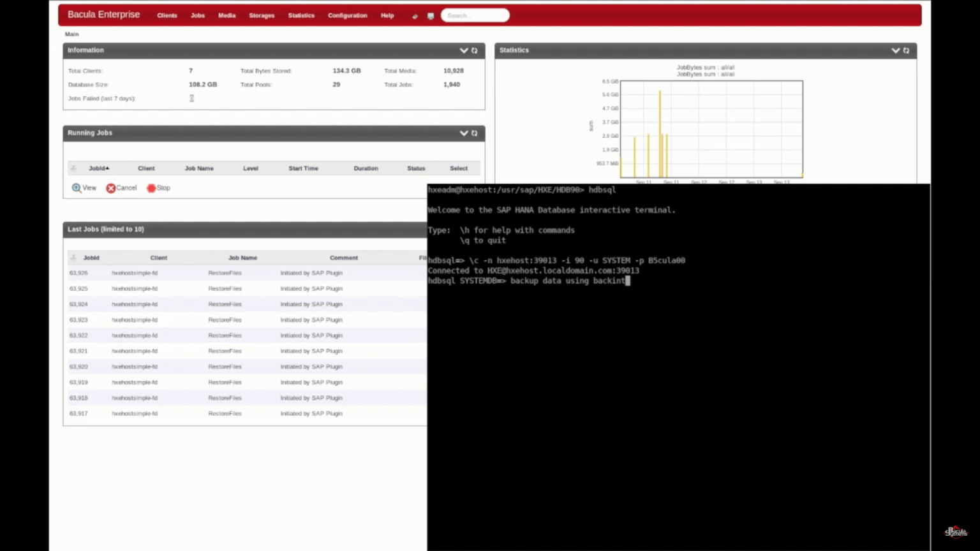Collapse the Statistics panel using its chevron

[896, 50]
